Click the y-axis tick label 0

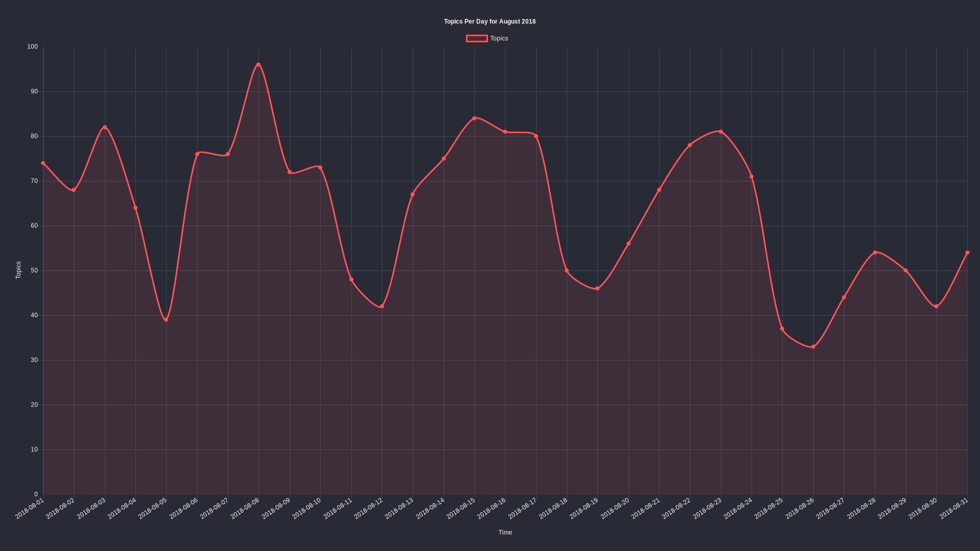point(36,494)
